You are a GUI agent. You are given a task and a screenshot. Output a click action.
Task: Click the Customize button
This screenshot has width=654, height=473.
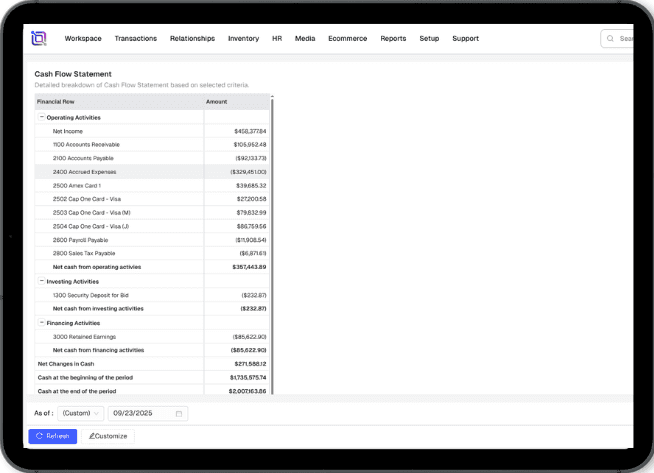pyautogui.click(x=107, y=436)
